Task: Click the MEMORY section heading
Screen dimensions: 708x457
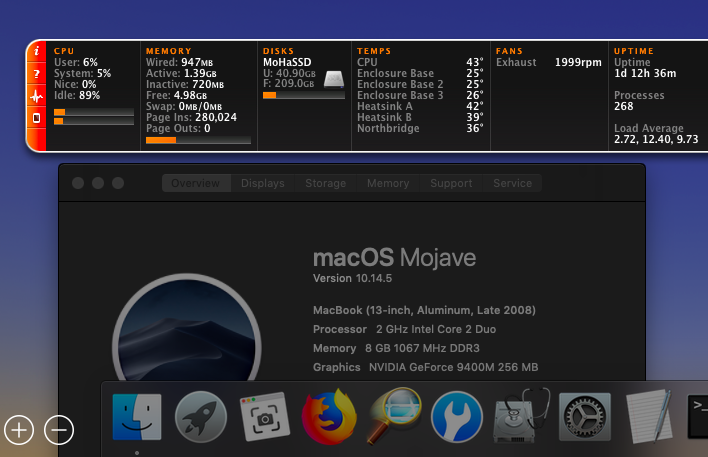Action: coord(169,51)
